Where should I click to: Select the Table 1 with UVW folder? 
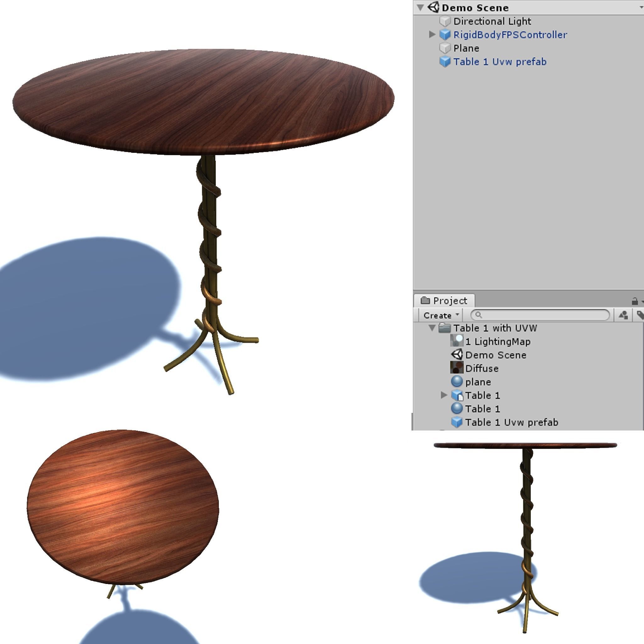(x=495, y=328)
